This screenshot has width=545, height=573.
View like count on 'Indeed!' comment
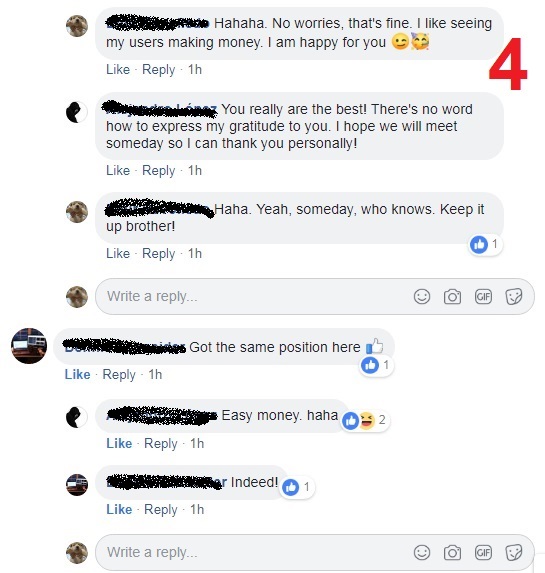coord(297,487)
